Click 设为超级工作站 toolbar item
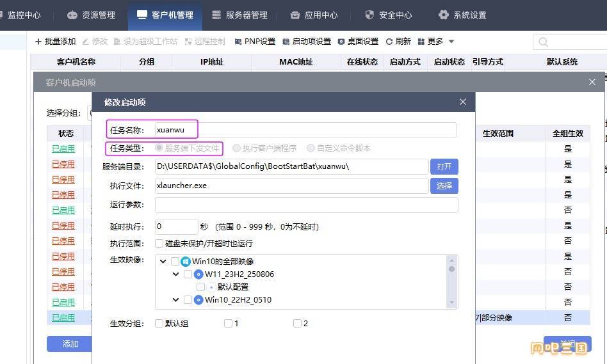The height and width of the screenshot is (364, 607). click(x=145, y=42)
